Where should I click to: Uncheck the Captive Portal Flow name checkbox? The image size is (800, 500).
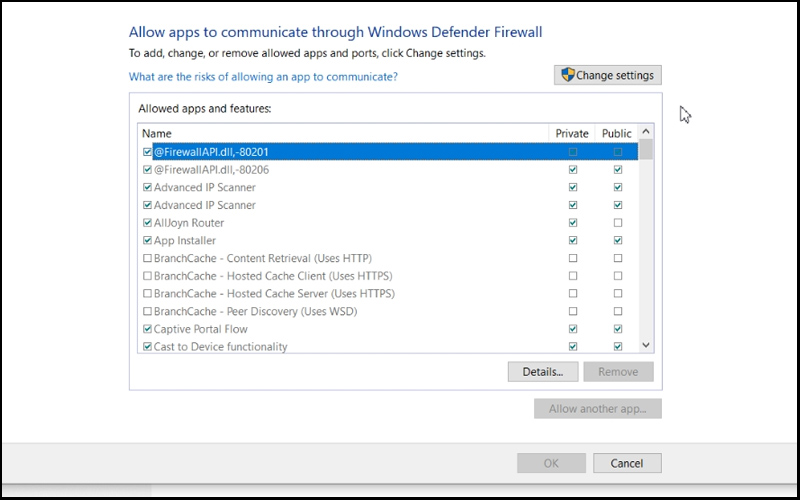pos(147,329)
